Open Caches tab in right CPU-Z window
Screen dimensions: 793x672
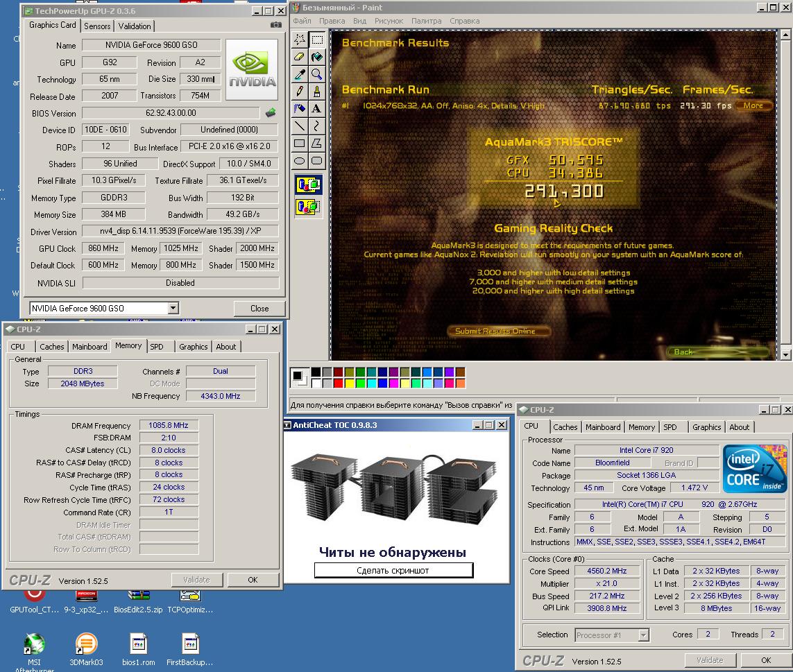[565, 427]
